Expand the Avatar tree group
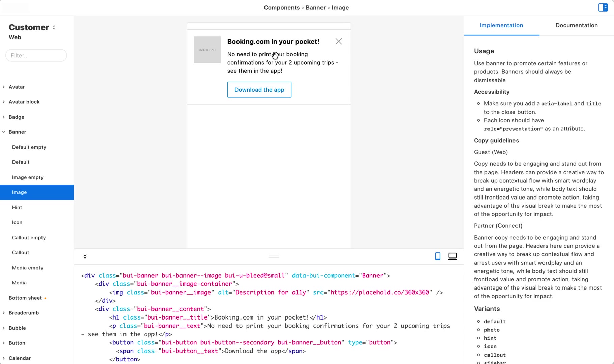614x364 pixels. pyautogui.click(x=17, y=87)
